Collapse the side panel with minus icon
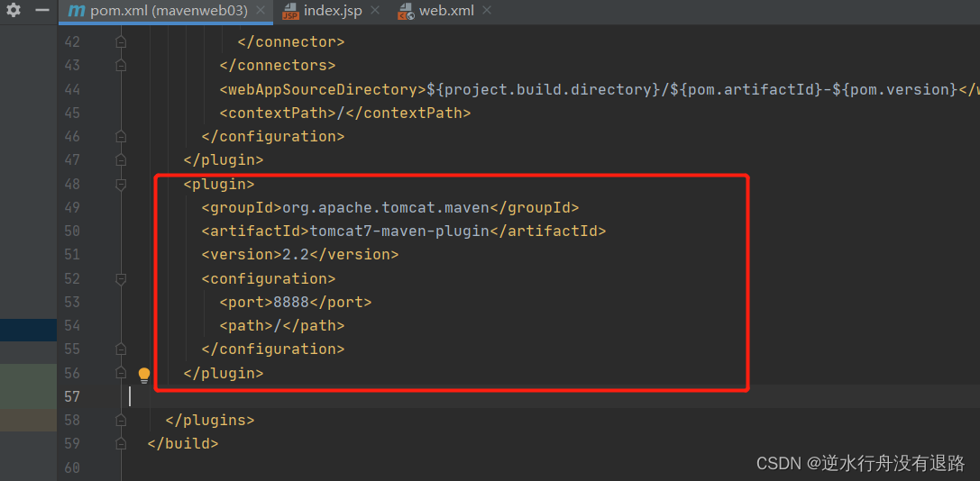 coord(41,10)
